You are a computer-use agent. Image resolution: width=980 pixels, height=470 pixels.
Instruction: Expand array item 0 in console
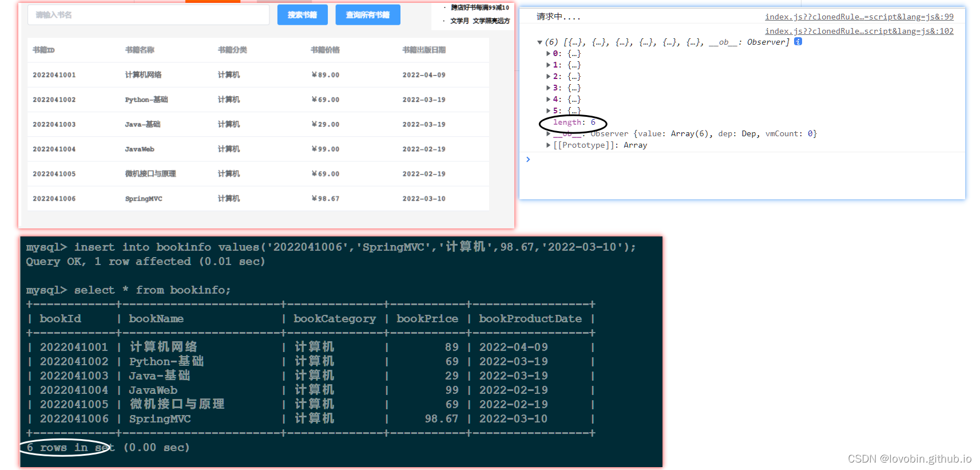548,54
